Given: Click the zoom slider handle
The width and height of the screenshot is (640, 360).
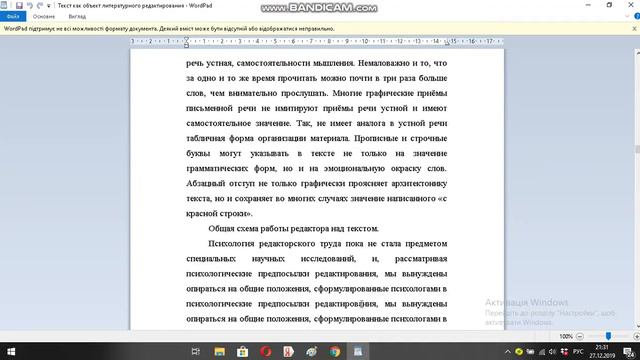Looking at the screenshot, I should pyautogui.click(x=608, y=336).
